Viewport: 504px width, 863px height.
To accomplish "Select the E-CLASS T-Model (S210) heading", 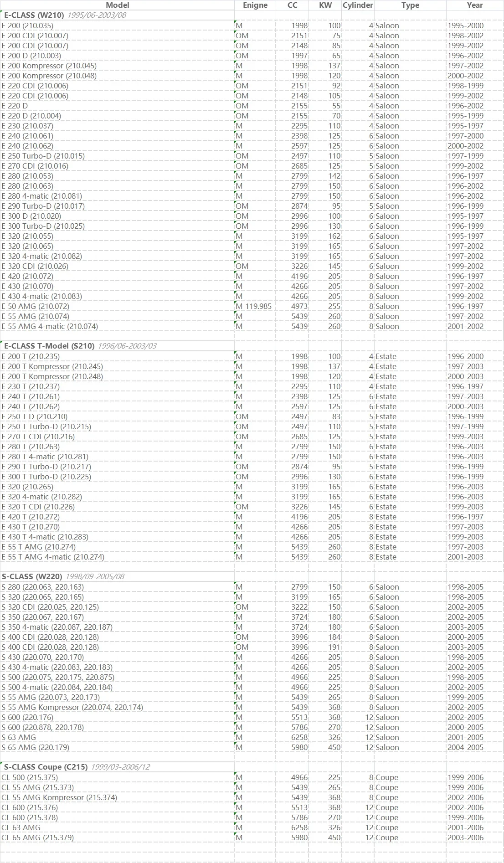I will (x=49, y=346).
